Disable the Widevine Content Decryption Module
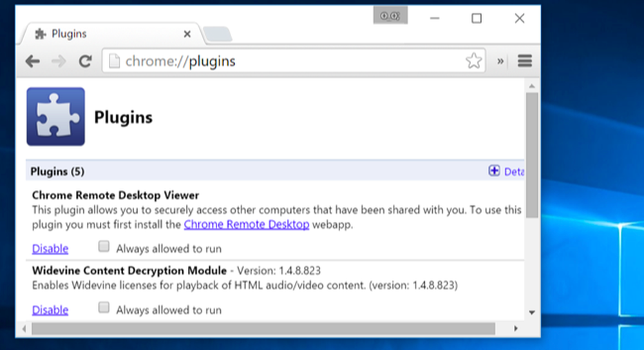The height and width of the screenshot is (350, 644). (50, 309)
